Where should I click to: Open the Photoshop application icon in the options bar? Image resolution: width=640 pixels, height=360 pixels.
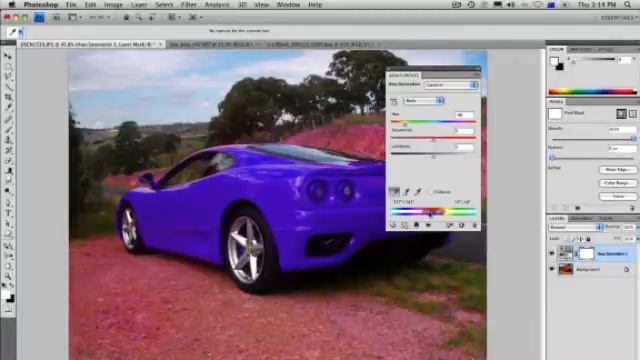pos(39,18)
